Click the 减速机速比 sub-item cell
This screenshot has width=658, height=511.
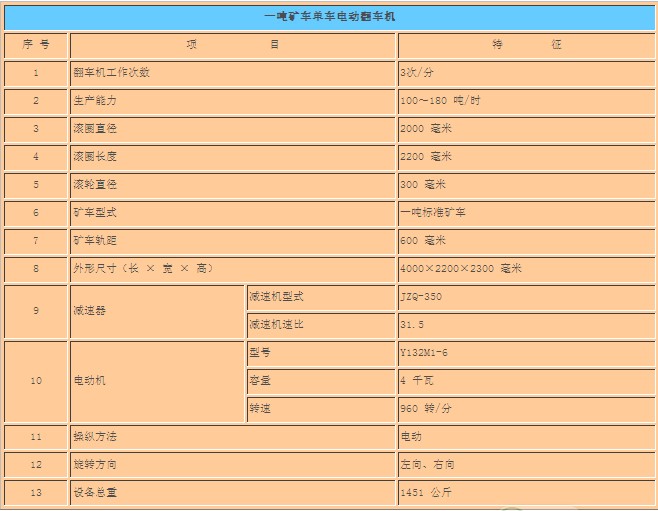[276, 325]
